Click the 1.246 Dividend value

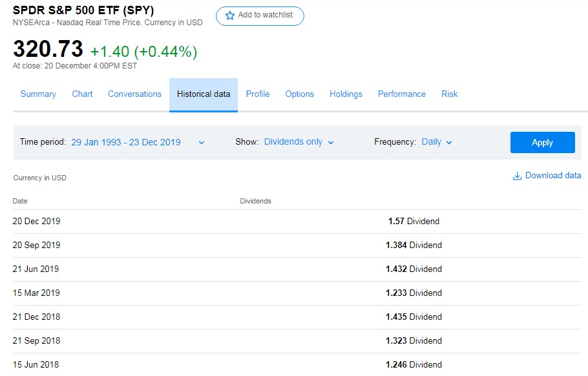(x=414, y=364)
